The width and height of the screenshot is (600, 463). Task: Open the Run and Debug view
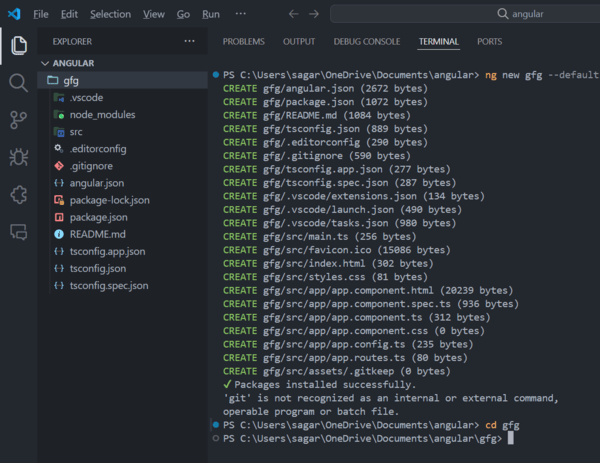tap(18, 157)
